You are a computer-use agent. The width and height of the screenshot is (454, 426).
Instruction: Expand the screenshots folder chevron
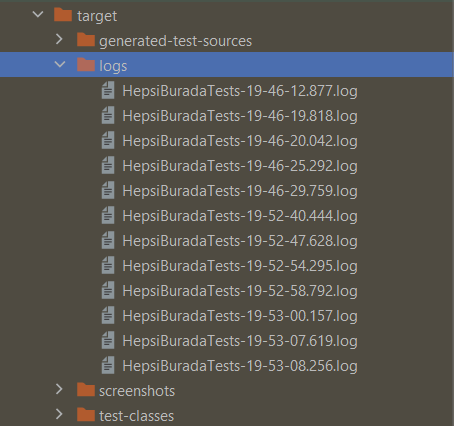click(59, 389)
